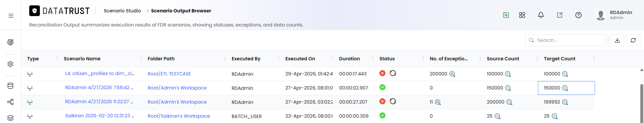Inspect source count 100000 magnifier icon
Image resolution: width=644 pixels, height=123 pixels.
[508, 74]
